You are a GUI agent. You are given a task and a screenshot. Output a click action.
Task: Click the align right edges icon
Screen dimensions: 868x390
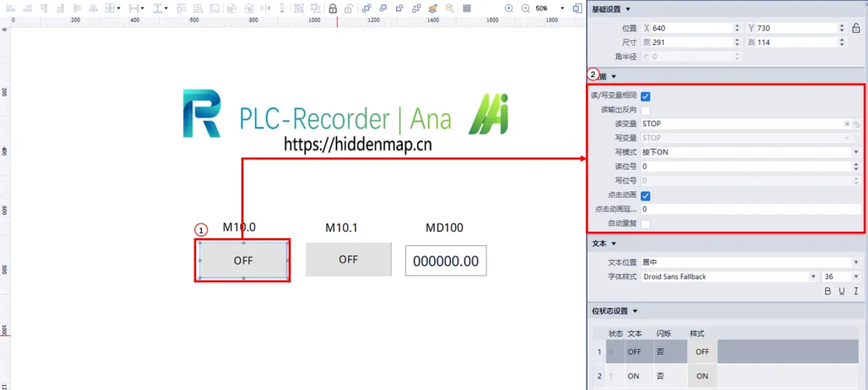coord(27,8)
